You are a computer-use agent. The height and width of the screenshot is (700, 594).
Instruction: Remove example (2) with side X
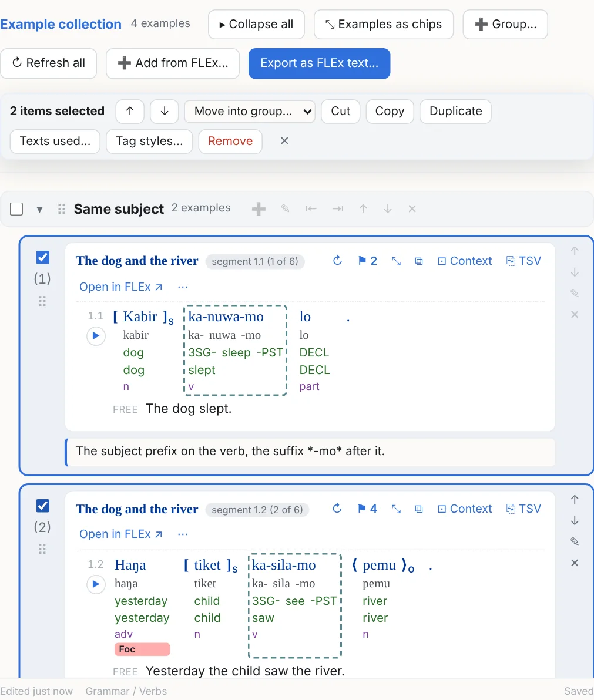click(x=575, y=563)
